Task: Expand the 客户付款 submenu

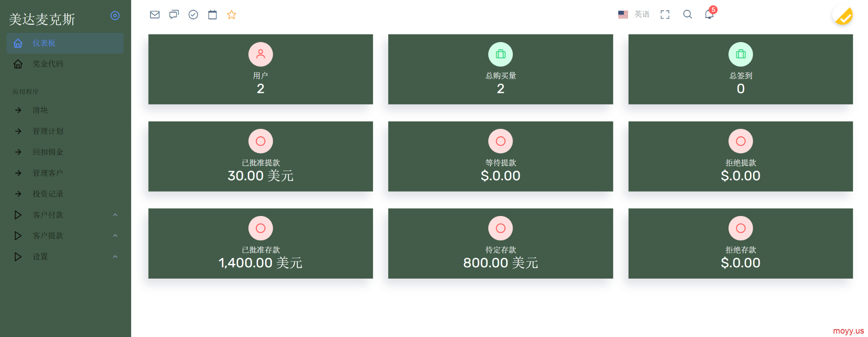Action: point(65,215)
